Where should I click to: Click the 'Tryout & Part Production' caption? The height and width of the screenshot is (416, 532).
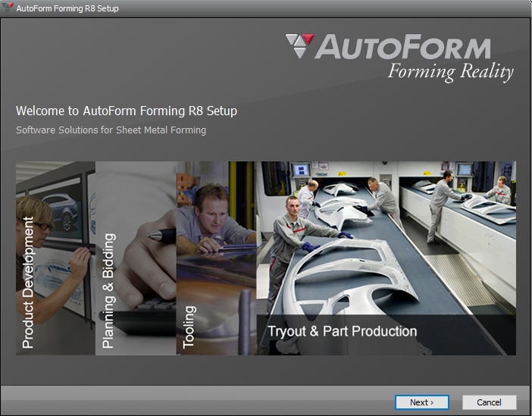click(343, 331)
